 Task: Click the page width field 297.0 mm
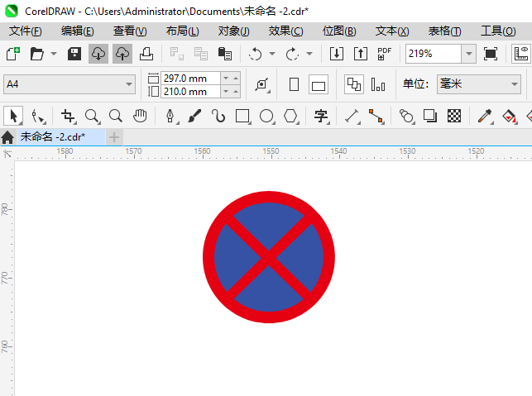click(190, 79)
